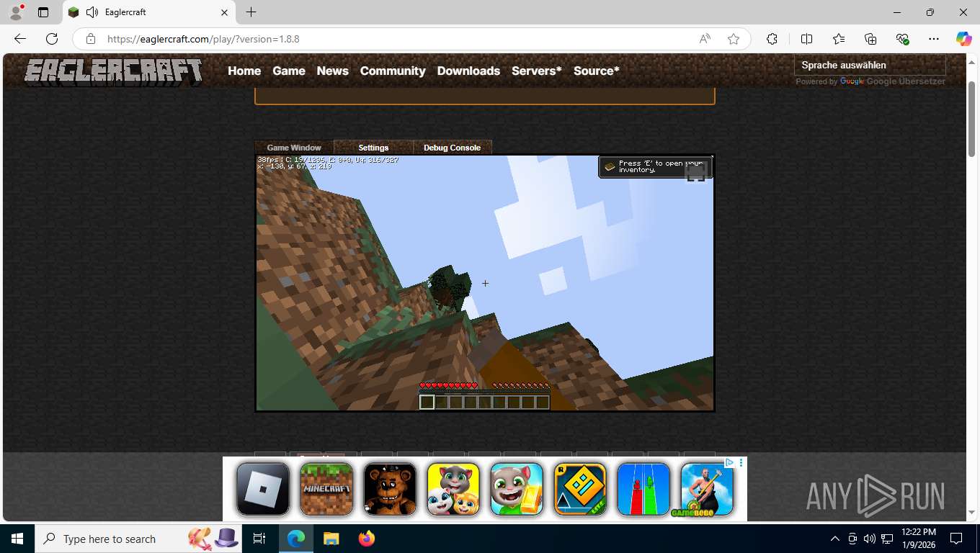The height and width of the screenshot is (553, 980).
Task: Open Task View on the taskbar
Action: 259,539
